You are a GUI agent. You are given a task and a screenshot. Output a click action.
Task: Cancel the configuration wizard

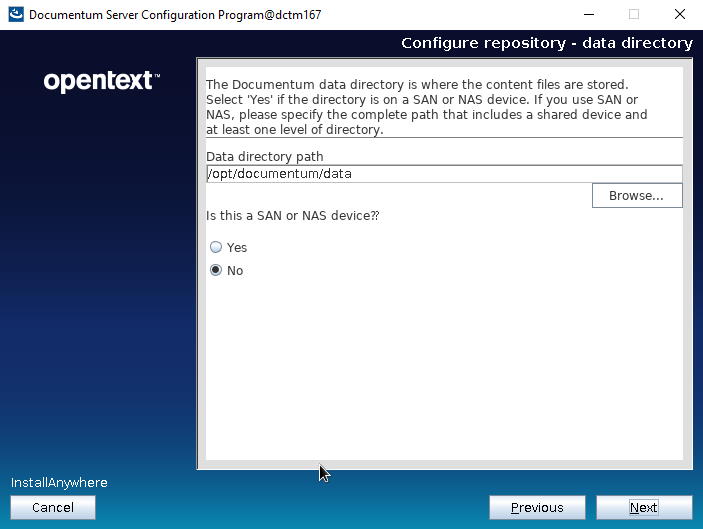coord(53,507)
